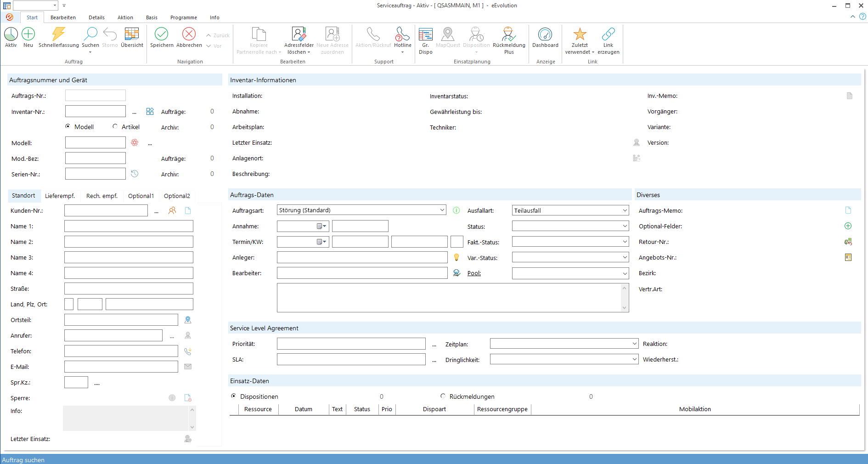Open the Programme ribbon tab
This screenshot has height=464, width=868.
pyautogui.click(x=184, y=17)
